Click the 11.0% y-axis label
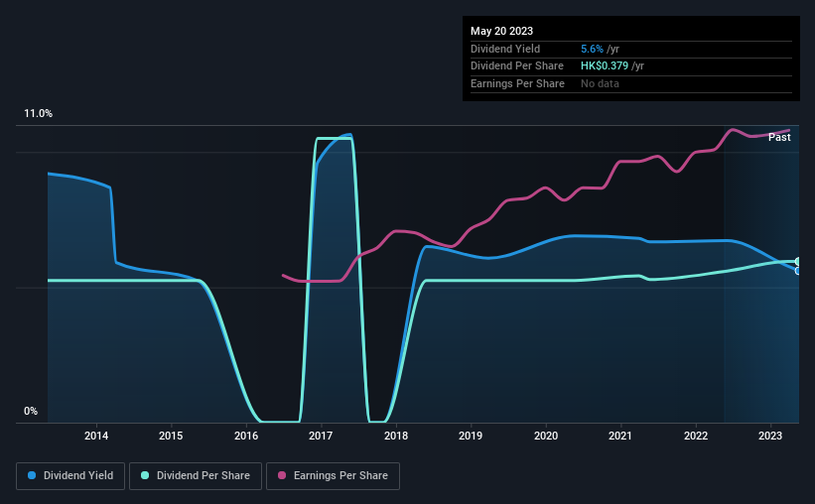815x504 pixels. coord(38,113)
